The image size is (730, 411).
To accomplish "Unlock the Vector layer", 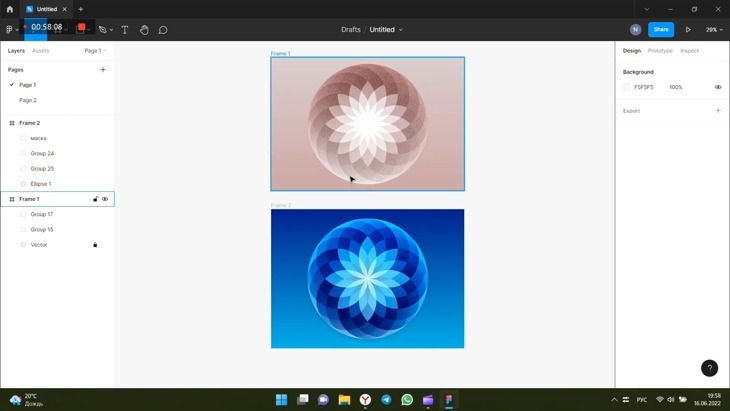I will [x=95, y=245].
